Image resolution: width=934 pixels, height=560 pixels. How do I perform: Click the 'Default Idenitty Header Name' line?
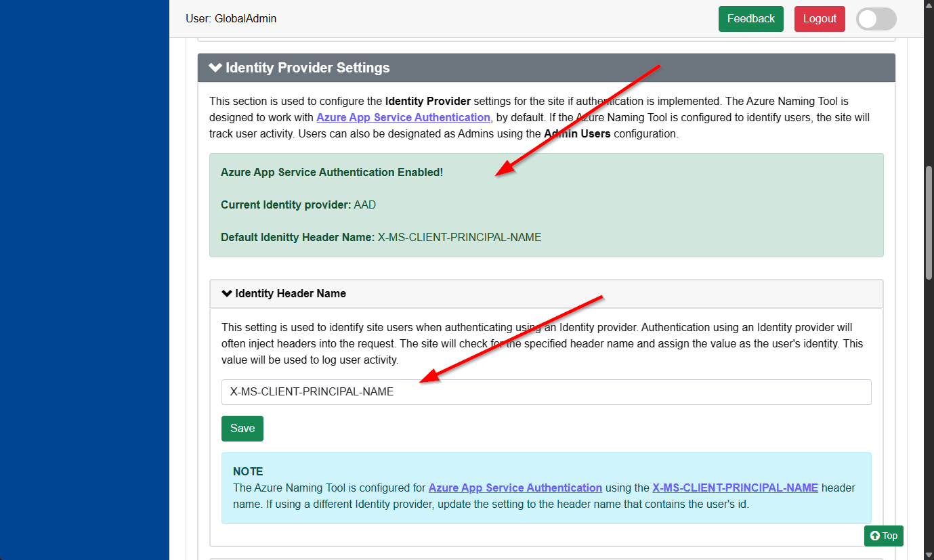pos(381,237)
